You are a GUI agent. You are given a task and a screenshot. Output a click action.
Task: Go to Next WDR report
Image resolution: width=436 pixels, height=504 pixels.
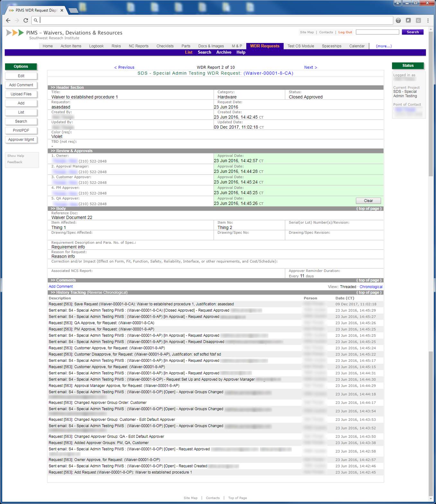(x=310, y=67)
